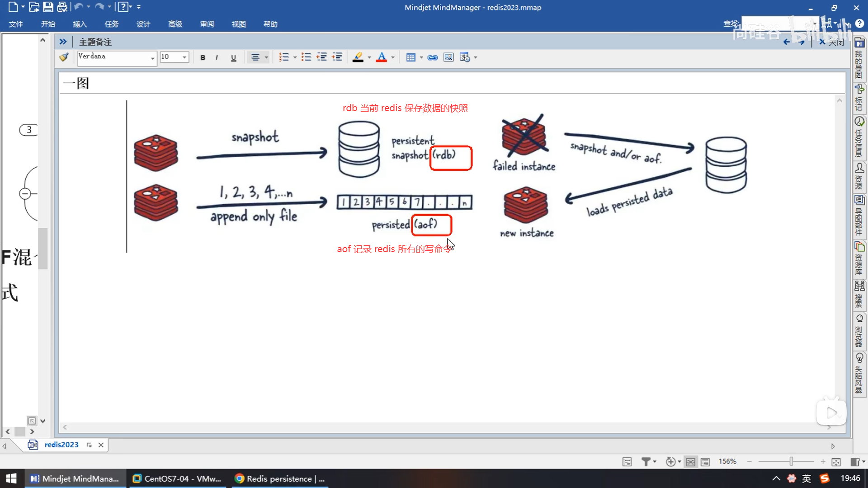868x488 pixels.
Task: Open the Verdana font name dropdown
Action: [x=152, y=57]
